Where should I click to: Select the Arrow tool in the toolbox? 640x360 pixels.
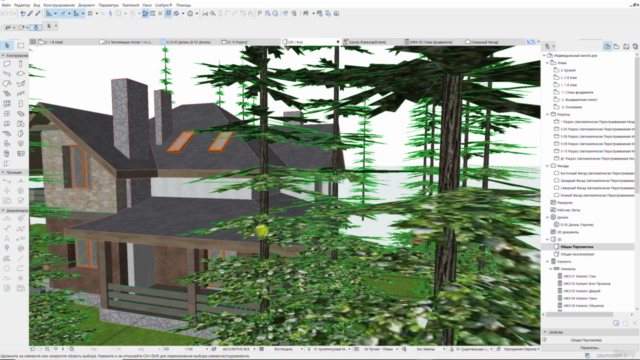pos(7,45)
